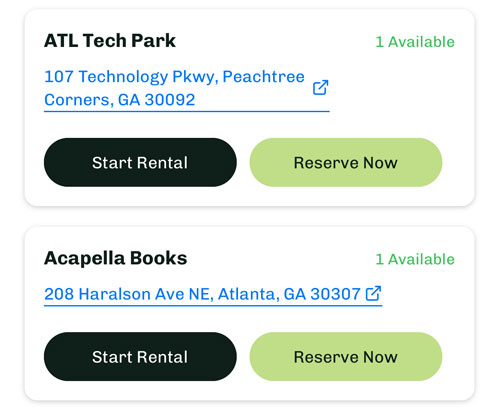Open external link icon beside Peachtree Corners address
The height and width of the screenshot is (413, 500).
pos(320,87)
